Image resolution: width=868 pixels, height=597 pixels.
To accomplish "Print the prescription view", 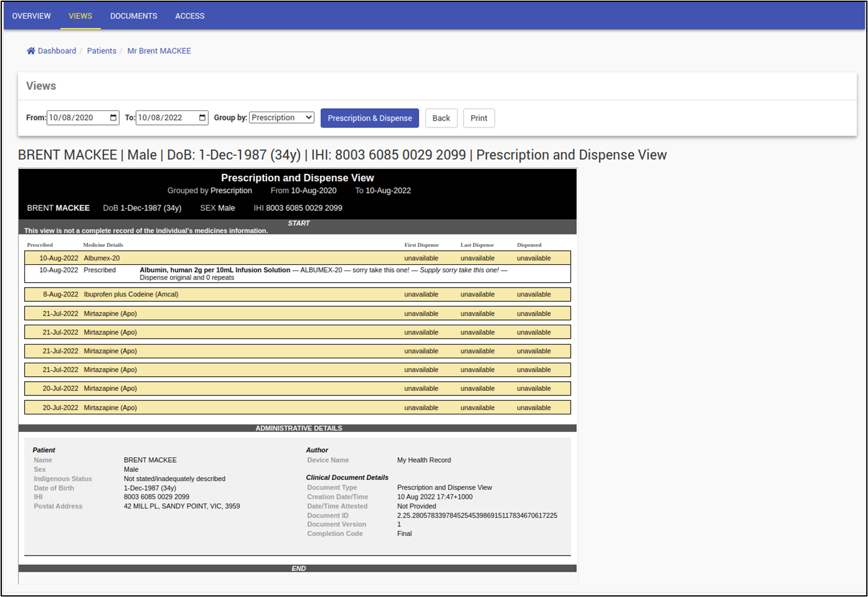I will pyautogui.click(x=479, y=118).
